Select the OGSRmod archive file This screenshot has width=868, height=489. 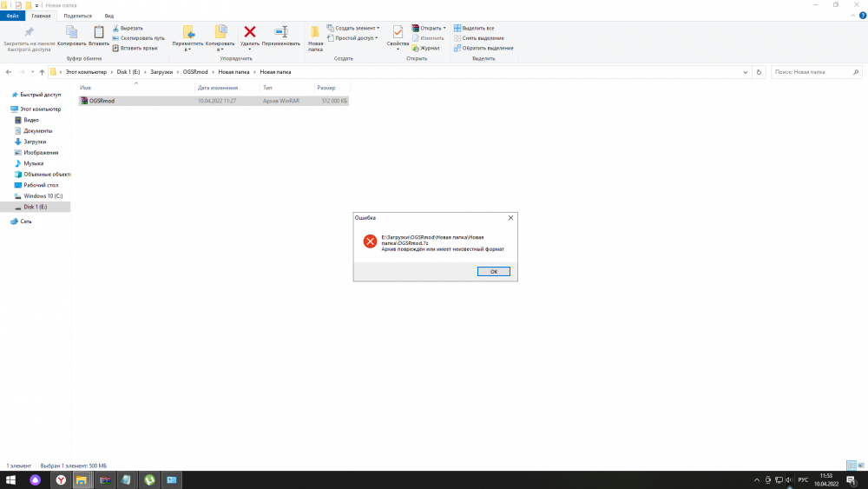[214, 101]
